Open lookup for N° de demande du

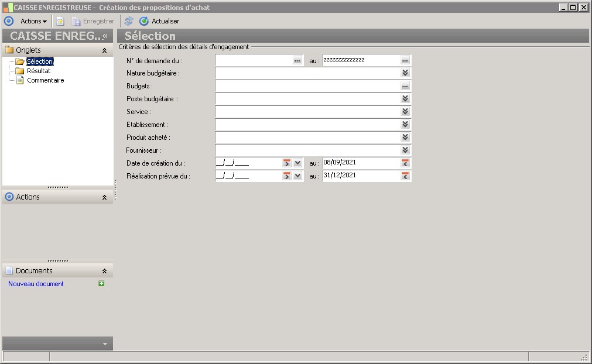(297, 60)
